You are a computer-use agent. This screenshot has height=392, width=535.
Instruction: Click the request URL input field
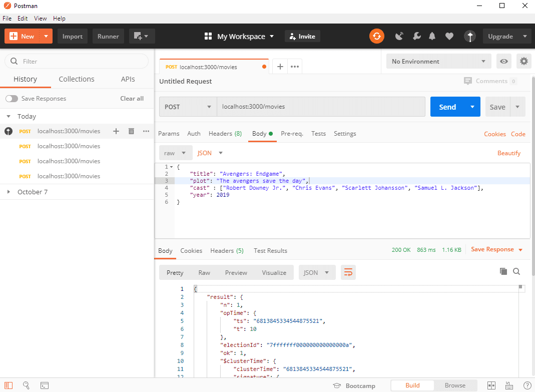coord(320,107)
